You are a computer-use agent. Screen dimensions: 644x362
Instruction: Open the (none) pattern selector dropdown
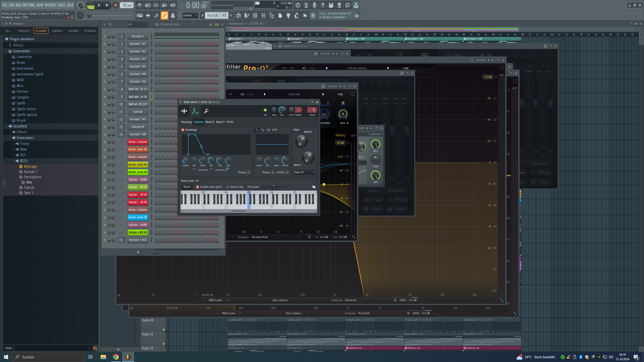(x=190, y=16)
